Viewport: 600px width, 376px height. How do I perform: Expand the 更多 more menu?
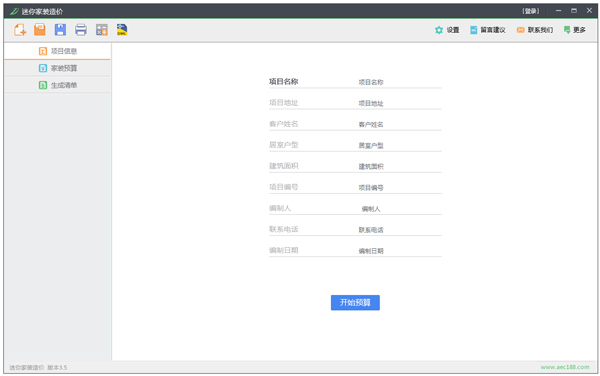pos(574,30)
